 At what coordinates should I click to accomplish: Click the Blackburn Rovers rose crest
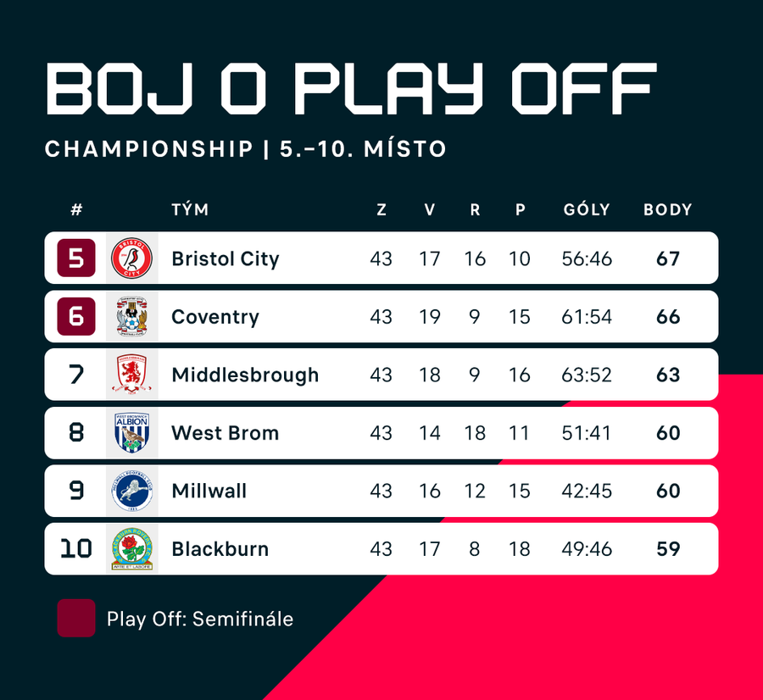tap(131, 548)
